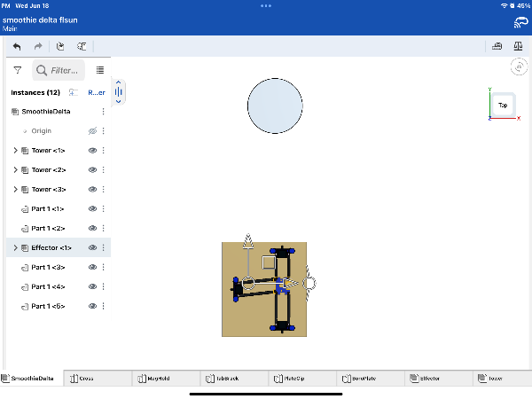Open the Effector tab at the bottom
532x399 pixels.
tap(429, 379)
